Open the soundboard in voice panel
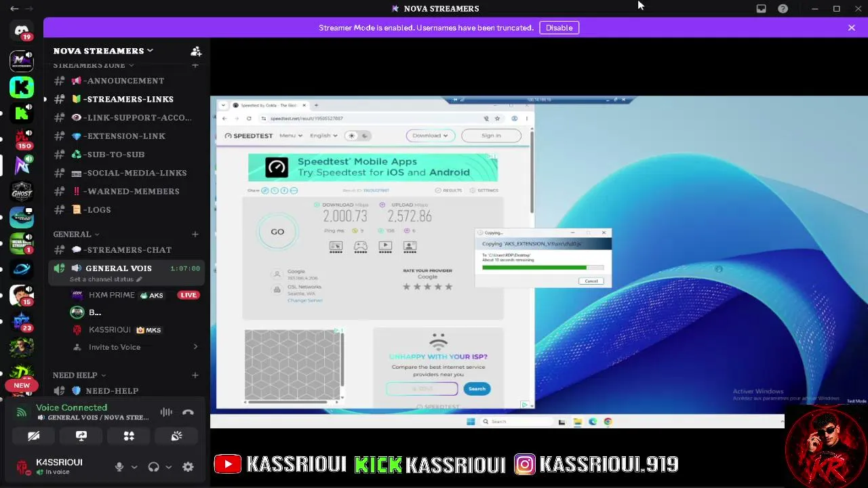This screenshot has width=868, height=488. coord(176,436)
